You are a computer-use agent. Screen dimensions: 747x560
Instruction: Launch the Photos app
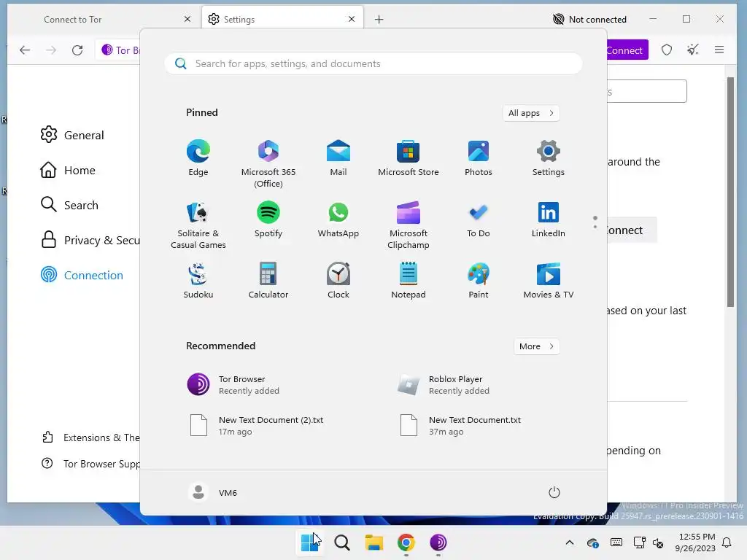pyautogui.click(x=479, y=158)
